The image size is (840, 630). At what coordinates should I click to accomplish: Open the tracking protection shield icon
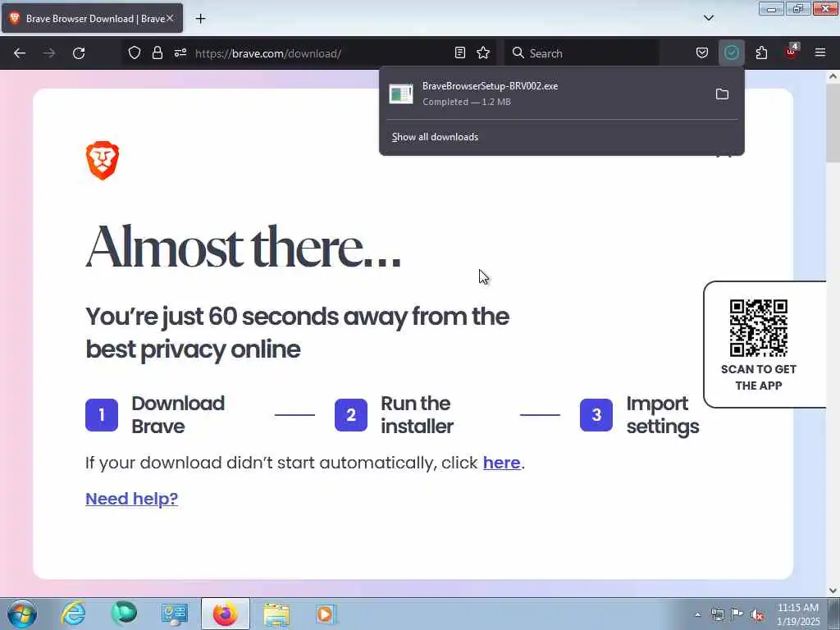click(x=135, y=52)
